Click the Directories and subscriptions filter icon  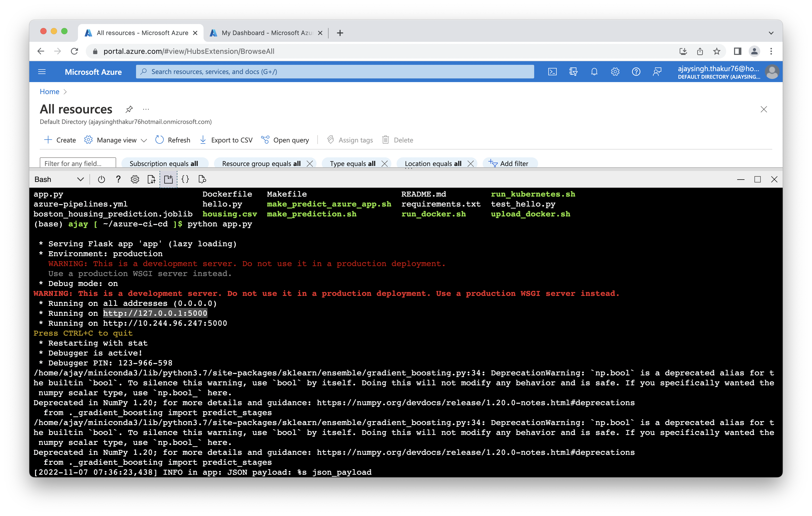click(x=573, y=72)
